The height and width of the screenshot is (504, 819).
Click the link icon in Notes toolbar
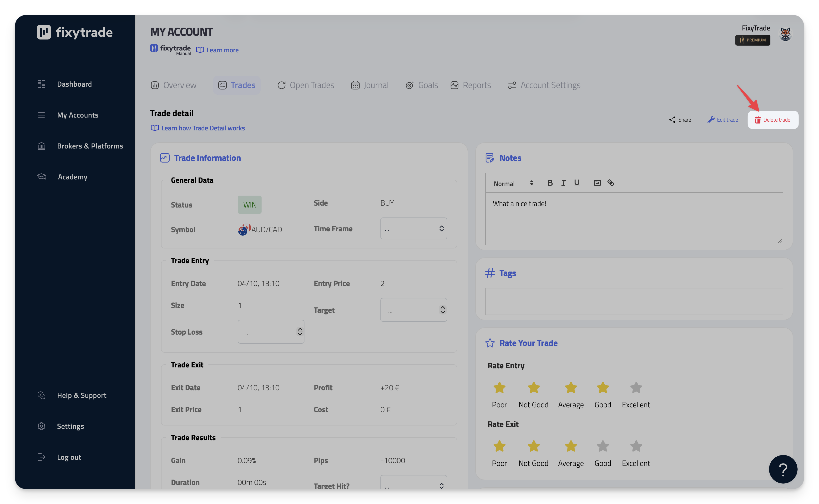coord(611,183)
